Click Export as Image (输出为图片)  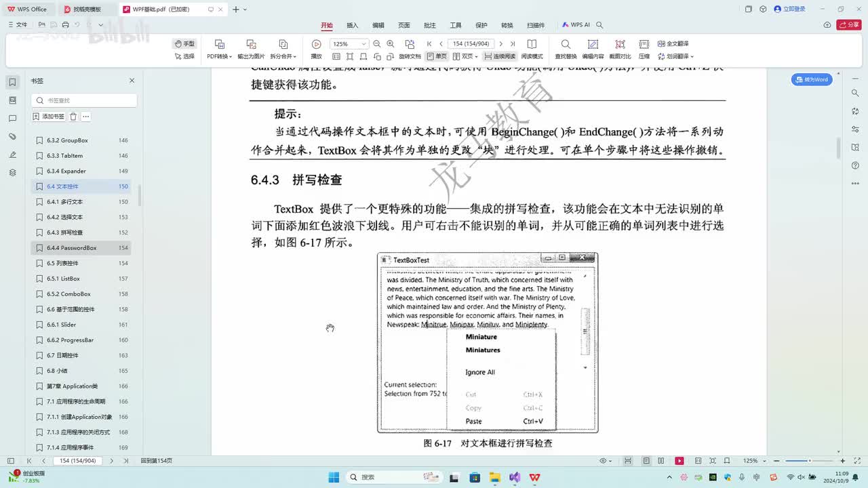251,49
